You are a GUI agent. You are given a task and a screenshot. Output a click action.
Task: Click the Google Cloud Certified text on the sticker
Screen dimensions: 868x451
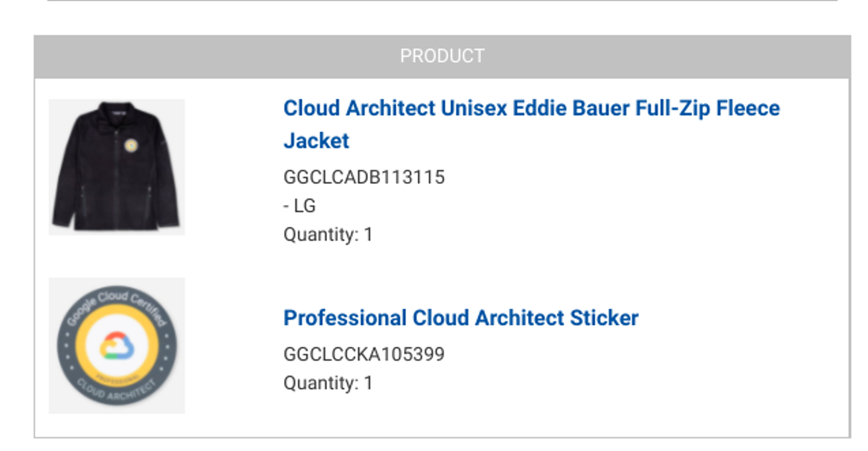click(116, 301)
